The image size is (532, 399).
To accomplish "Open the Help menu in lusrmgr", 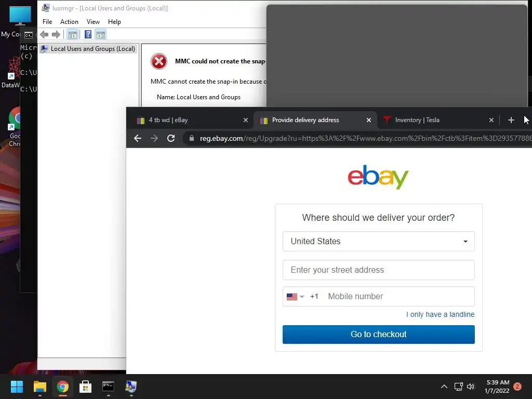I will click(114, 22).
